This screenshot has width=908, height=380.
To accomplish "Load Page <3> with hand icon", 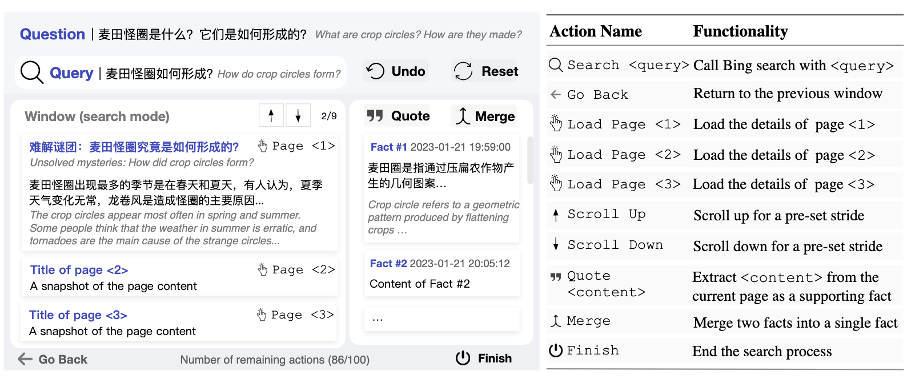I will [296, 315].
